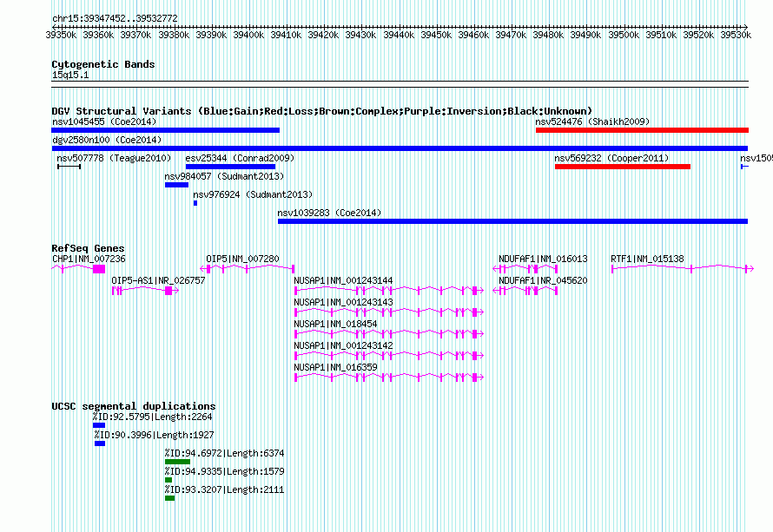Click the %ID:90.3996|Length:1927 duplication label
The height and width of the screenshot is (532, 773).
[x=155, y=435]
